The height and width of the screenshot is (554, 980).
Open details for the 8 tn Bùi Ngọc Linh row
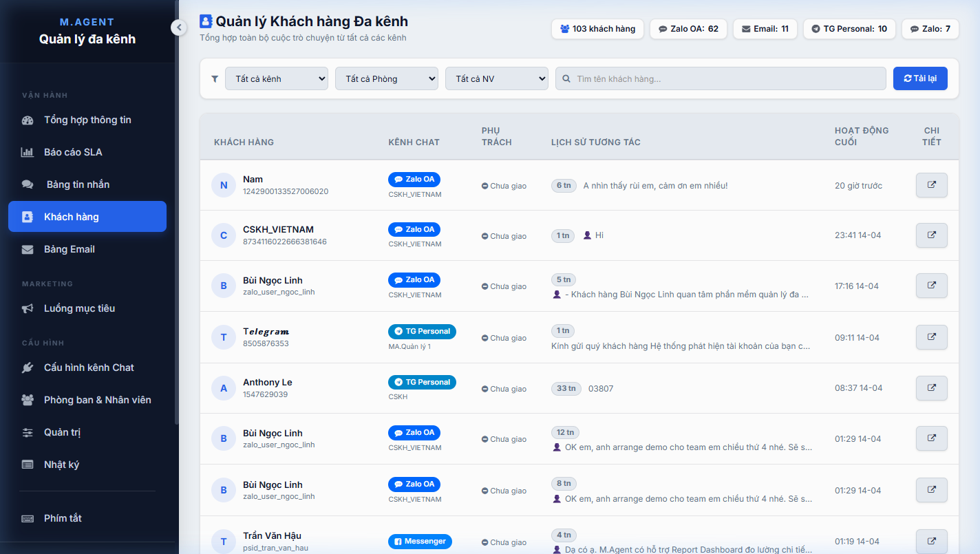pos(931,490)
